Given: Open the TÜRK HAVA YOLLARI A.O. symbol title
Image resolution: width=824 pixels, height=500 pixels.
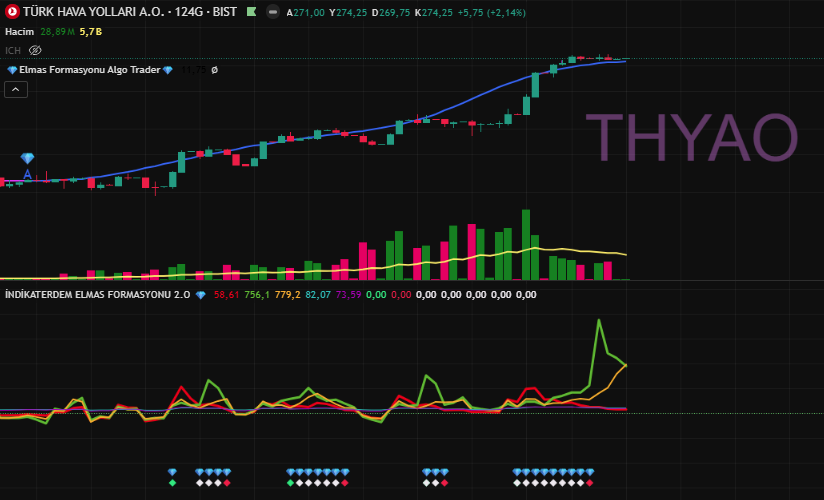Looking at the screenshot, I should [x=130, y=12].
